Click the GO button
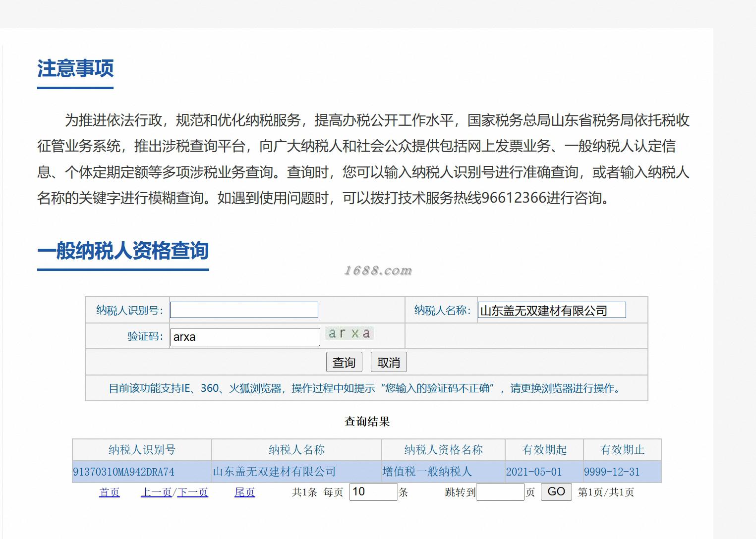 pos(556,491)
